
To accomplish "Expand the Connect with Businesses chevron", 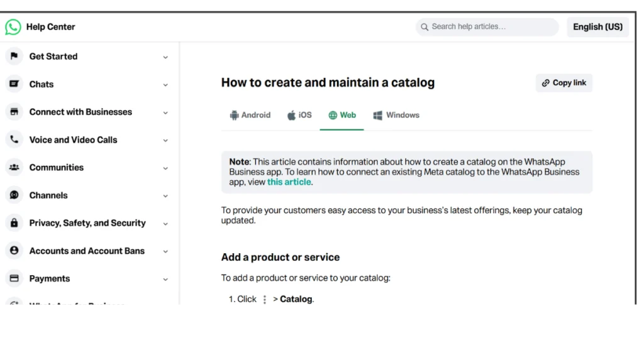I will [x=165, y=113].
